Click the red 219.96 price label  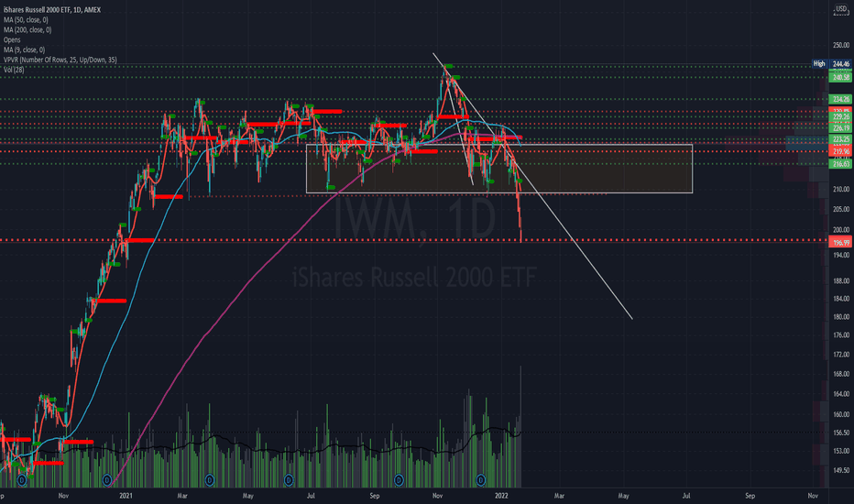click(x=840, y=151)
